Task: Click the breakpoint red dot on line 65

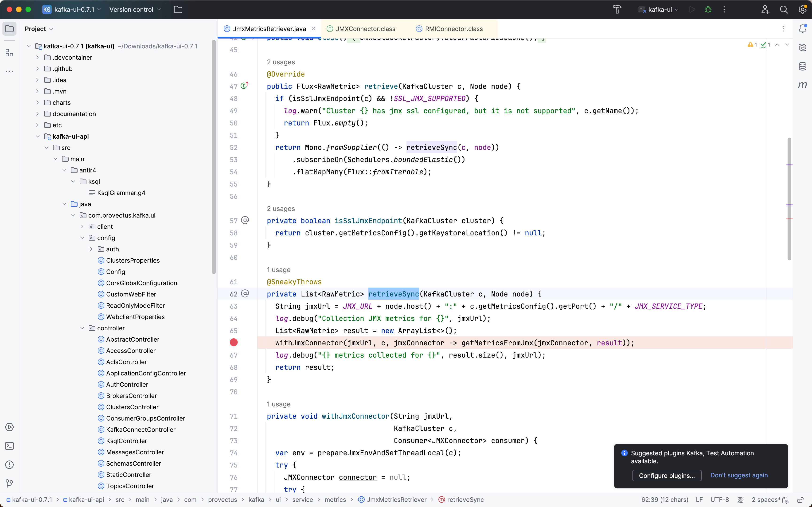Action: coord(234,343)
